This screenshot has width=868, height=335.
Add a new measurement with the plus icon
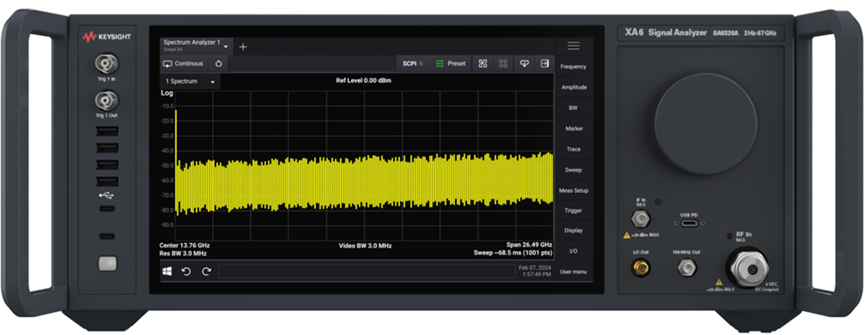(x=243, y=47)
